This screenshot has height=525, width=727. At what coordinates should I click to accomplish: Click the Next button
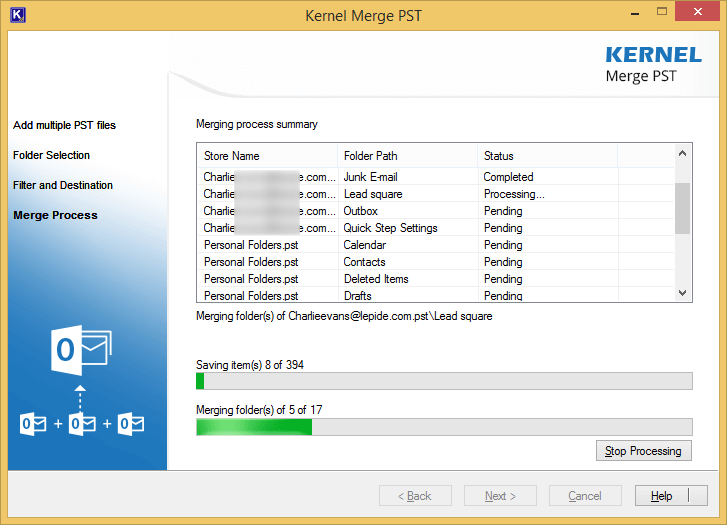tap(500, 496)
